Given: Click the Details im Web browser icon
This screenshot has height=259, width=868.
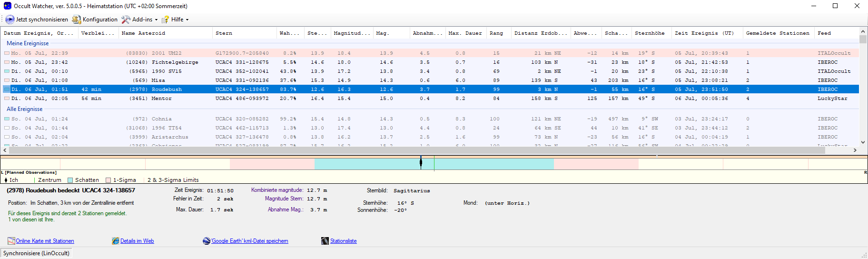Looking at the screenshot, I should coord(116,241).
